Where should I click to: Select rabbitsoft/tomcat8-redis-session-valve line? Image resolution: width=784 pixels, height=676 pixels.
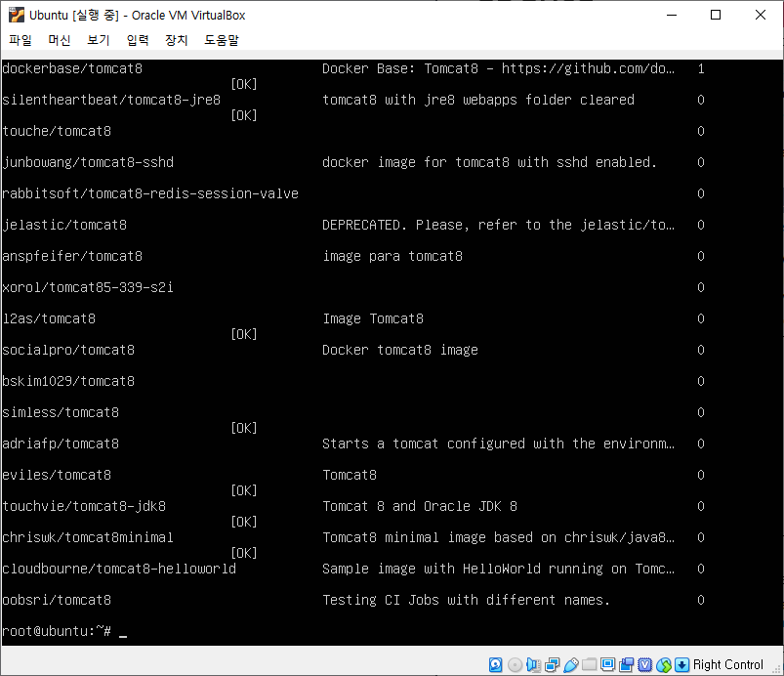(150, 193)
